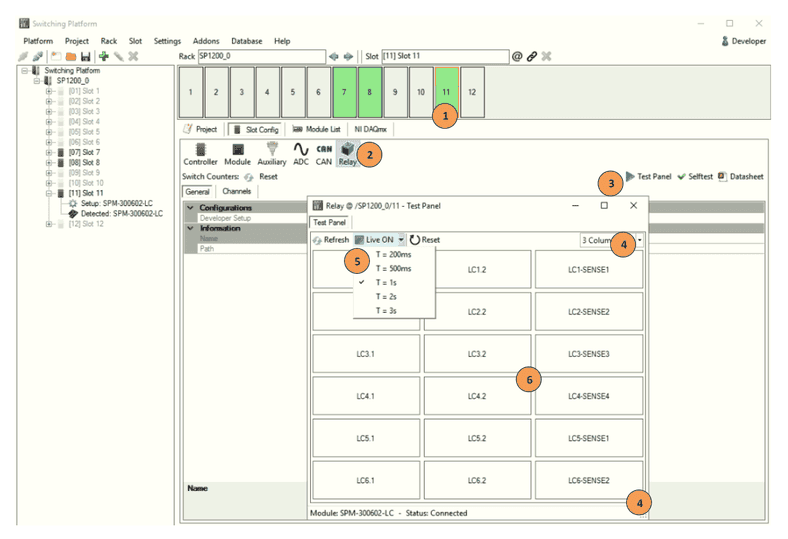Toggle the Live ON button
This screenshot has width=788, height=539.
pos(374,240)
